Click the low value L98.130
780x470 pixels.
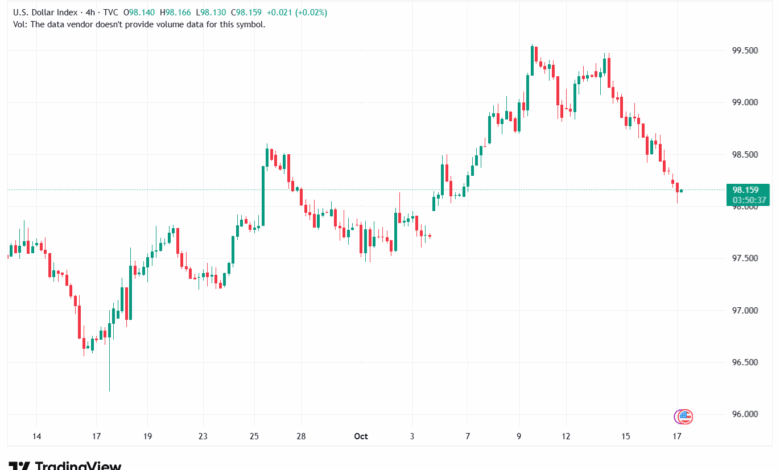[x=211, y=12]
